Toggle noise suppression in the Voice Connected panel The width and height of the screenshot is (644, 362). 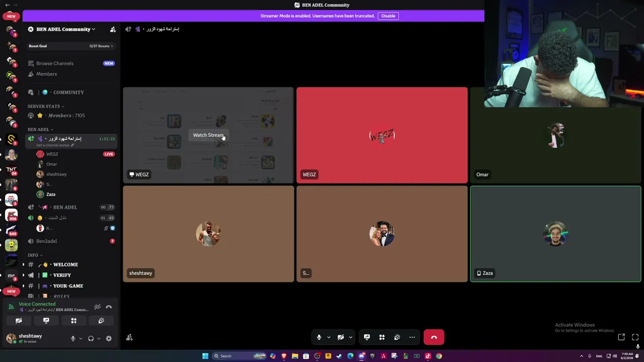pyautogui.click(x=97, y=307)
